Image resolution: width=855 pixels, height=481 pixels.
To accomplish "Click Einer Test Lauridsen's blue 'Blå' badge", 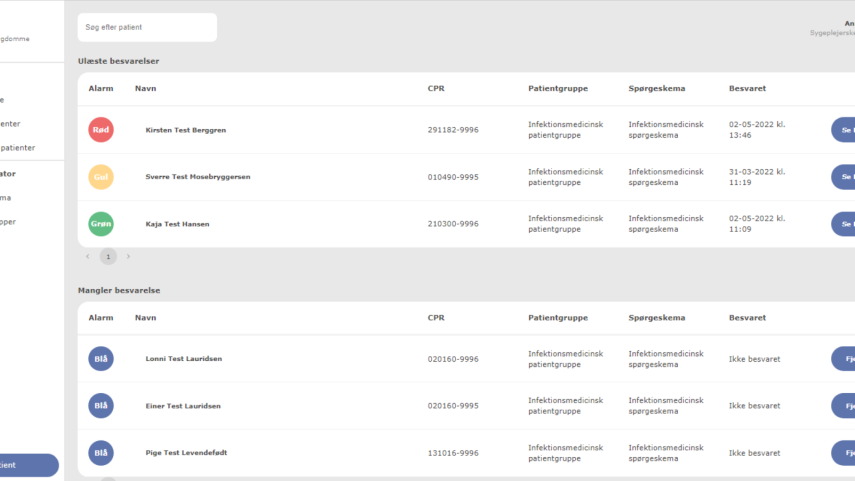I will pyautogui.click(x=101, y=406).
